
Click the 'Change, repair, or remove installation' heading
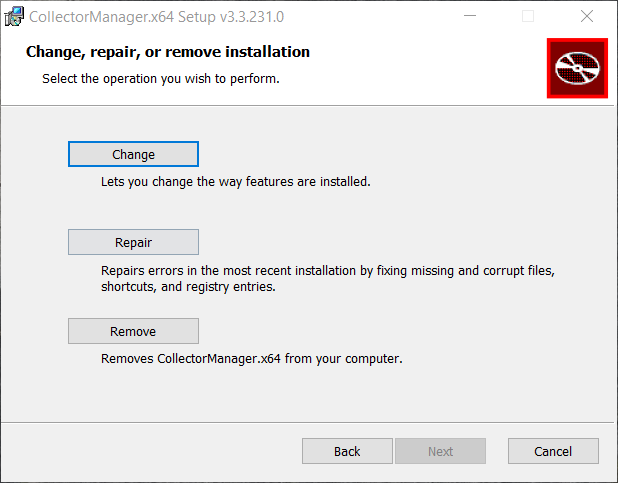(167, 52)
